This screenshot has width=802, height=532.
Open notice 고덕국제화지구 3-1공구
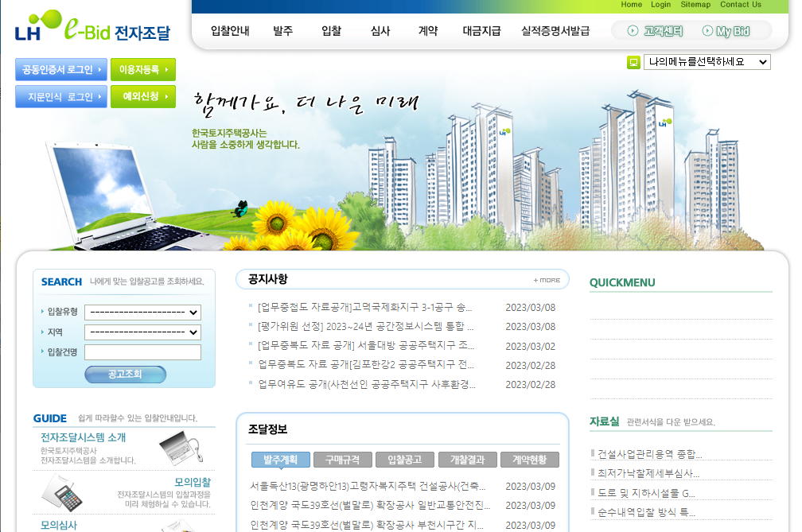tap(364, 307)
